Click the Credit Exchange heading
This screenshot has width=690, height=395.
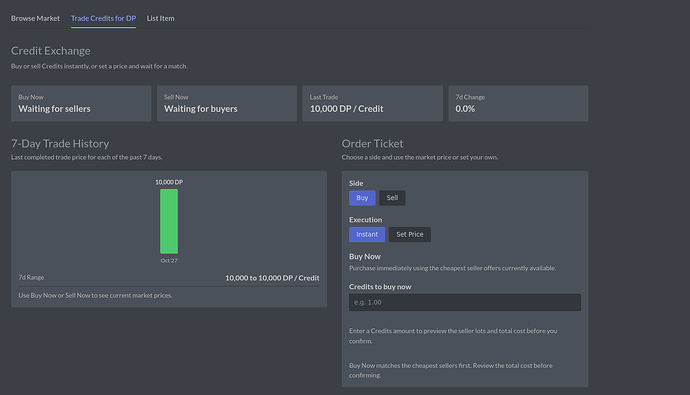tap(51, 51)
